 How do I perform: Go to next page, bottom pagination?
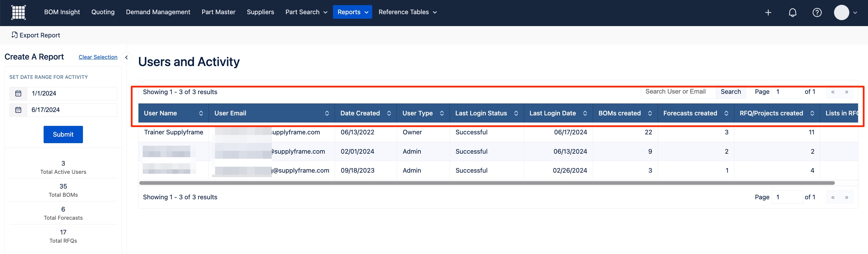pyautogui.click(x=846, y=197)
